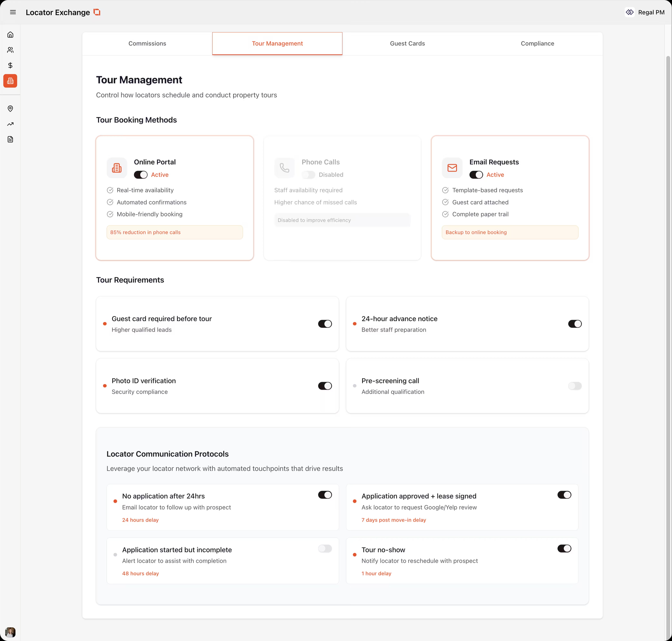Open the Guest Cards tab
672x641 pixels.
(x=407, y=43)
